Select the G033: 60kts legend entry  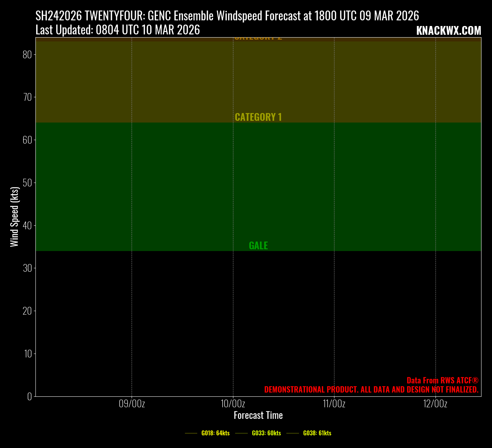point(266,433)
